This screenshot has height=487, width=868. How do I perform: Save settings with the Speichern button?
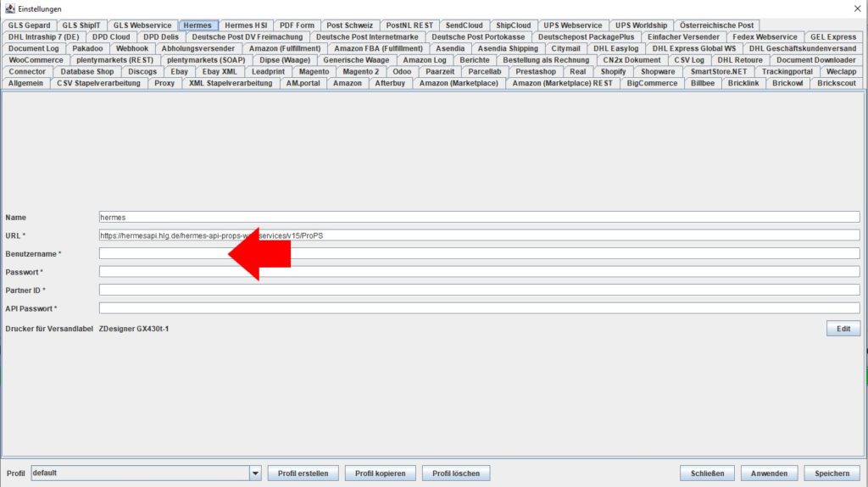(832, 473)
